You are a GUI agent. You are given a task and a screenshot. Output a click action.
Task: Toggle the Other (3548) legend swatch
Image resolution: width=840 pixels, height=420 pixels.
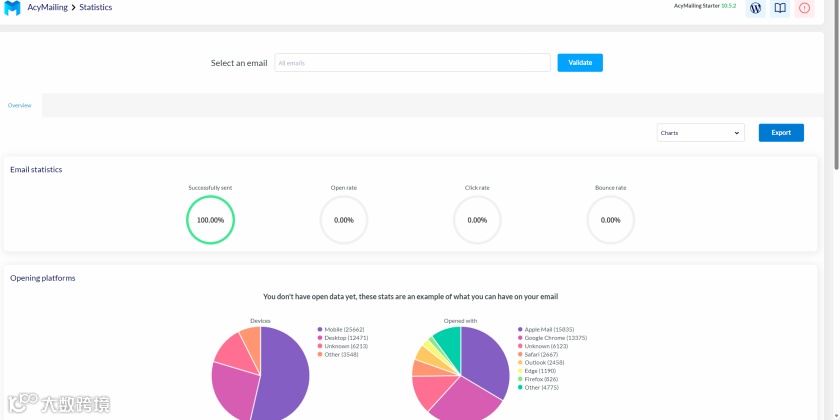coord(320,354)
